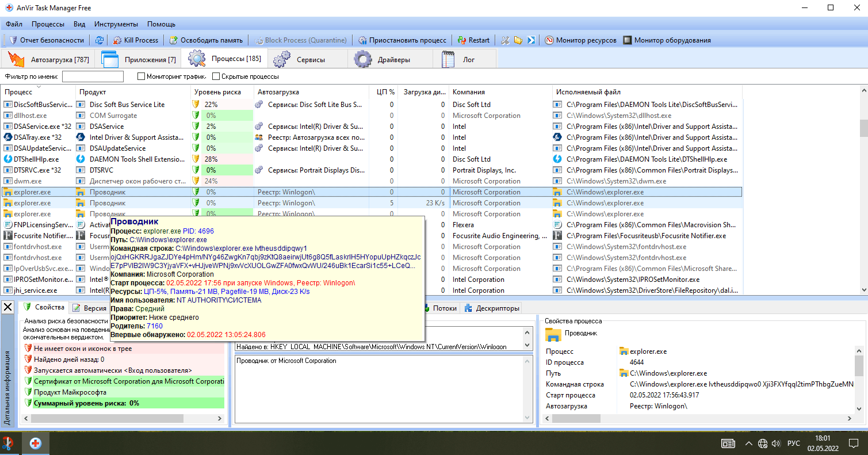Click the Освободить память toolbar icon
The image size is (868, 455).
point(173,40)
